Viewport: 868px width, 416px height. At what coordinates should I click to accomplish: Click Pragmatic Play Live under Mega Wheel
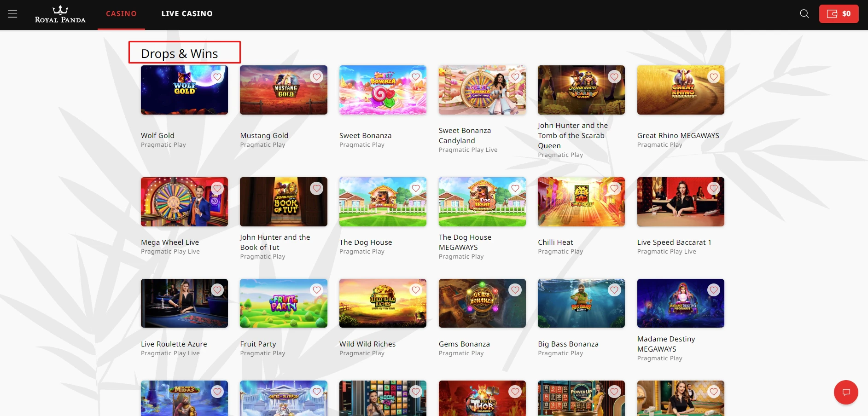pyautogui.click(x=170, y=251)
